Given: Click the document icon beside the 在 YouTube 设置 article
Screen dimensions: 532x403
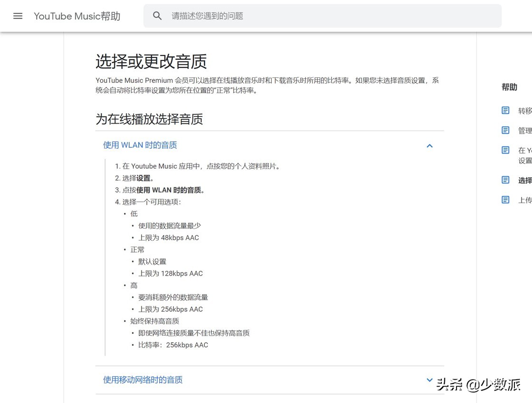Looking at the screenshot, I should coord(505,150).
